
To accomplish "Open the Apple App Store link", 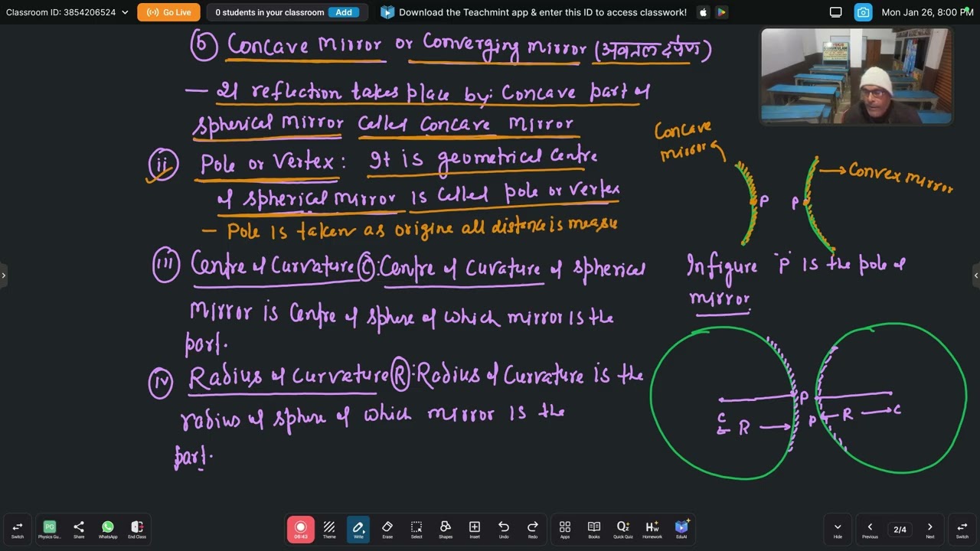I will click(704, 12).
